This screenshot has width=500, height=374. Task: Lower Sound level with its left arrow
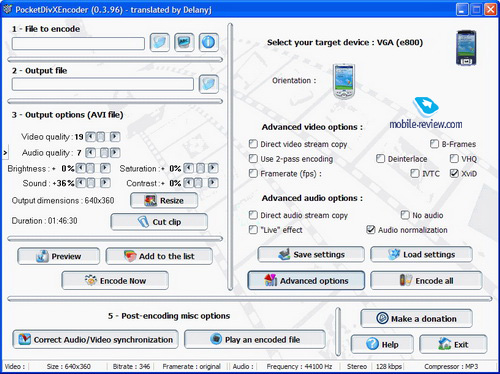tap(80, 183)
